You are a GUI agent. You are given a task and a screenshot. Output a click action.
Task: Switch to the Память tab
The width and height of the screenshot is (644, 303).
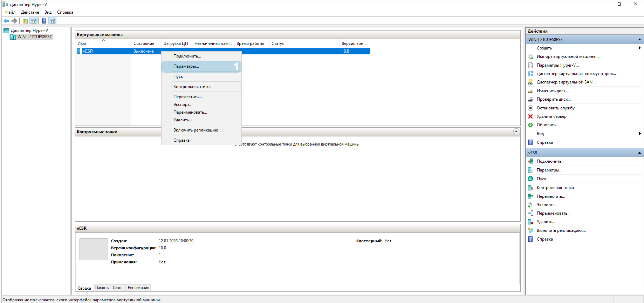point(102,288)
